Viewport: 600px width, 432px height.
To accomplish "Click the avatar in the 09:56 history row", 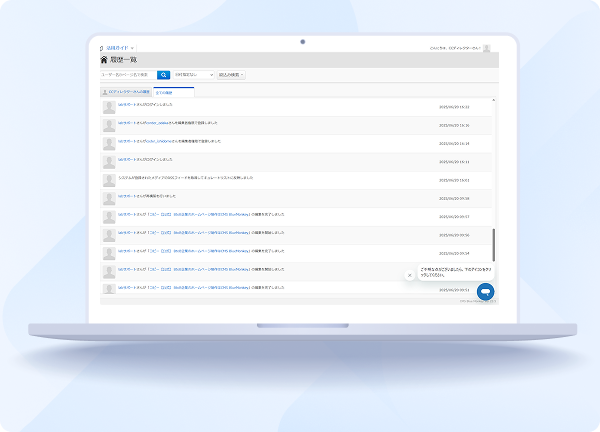I will [x=109, y=235].
